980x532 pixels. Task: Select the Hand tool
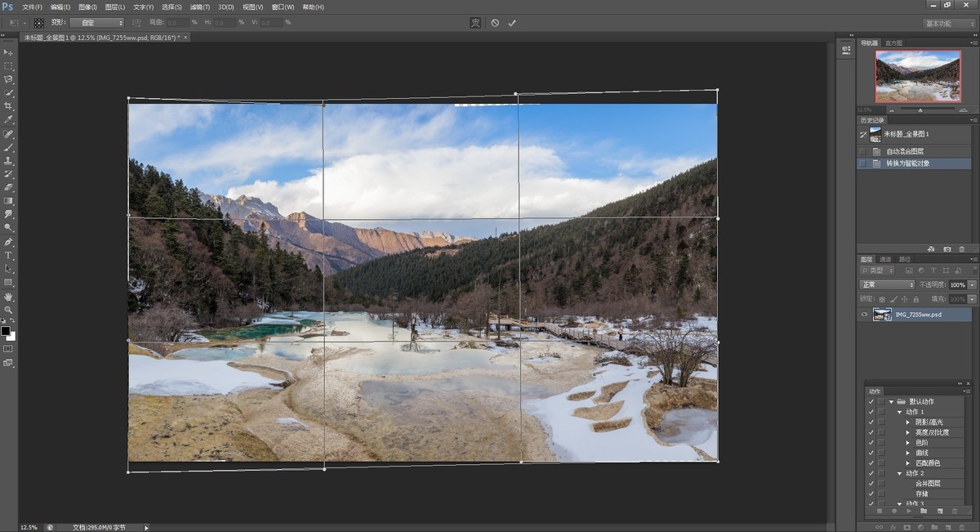[x=8, y=296]
